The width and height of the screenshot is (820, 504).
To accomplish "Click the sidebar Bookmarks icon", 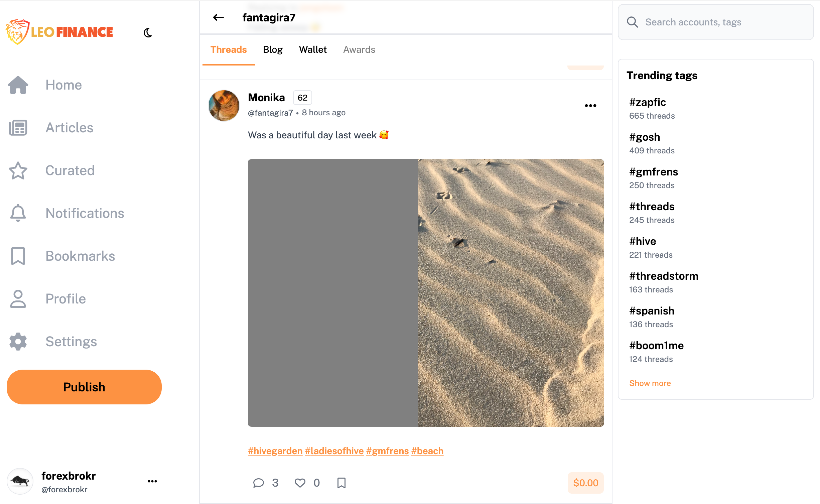I will coord(18,256).
